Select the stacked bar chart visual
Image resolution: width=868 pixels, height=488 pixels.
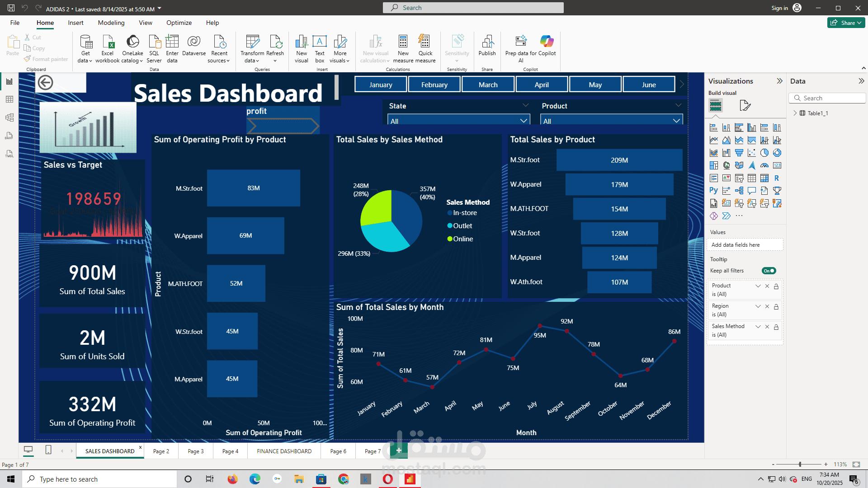coord(714,128)
